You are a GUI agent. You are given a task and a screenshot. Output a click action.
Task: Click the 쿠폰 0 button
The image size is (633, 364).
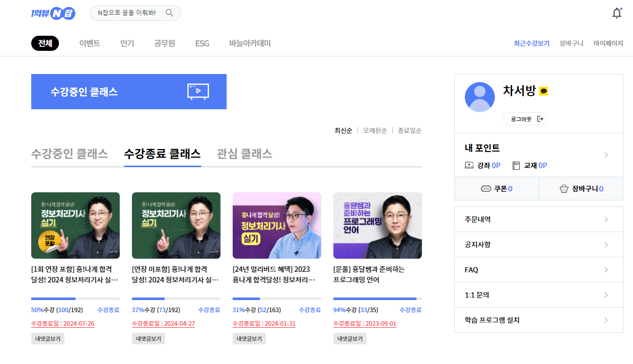(x=497, y=189)
